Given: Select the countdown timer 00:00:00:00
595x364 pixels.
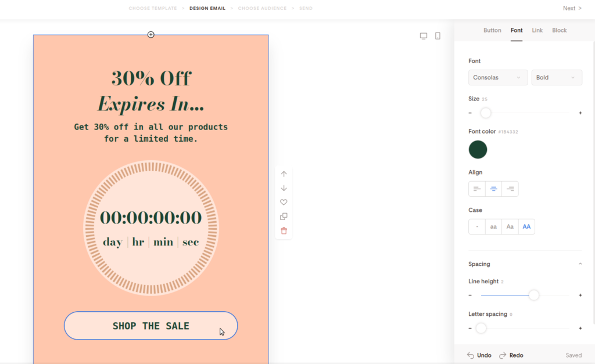Looking at the screenshot, I should point(150,218).
